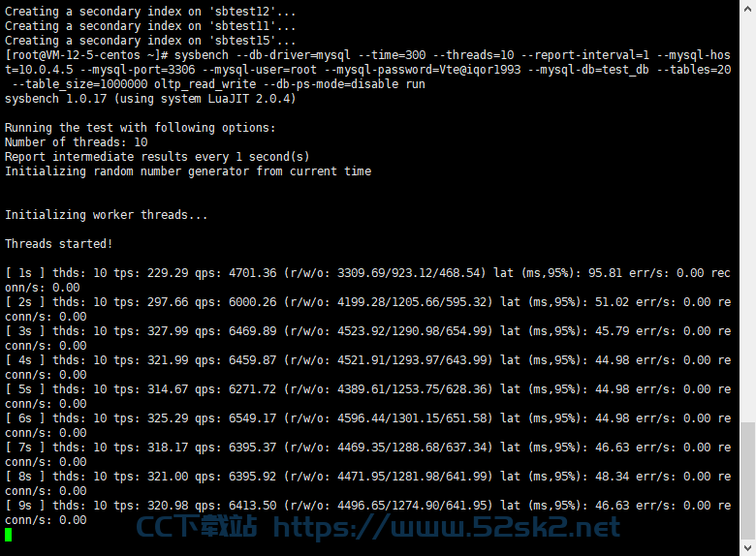The width and height of the screenshot is (756, 556).
Task: Click qps value 6469.89
Action: [253, 331]
